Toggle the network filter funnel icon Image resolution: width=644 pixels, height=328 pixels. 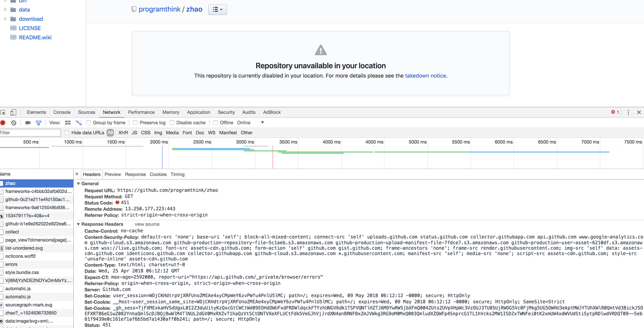[x=38, y=123]
